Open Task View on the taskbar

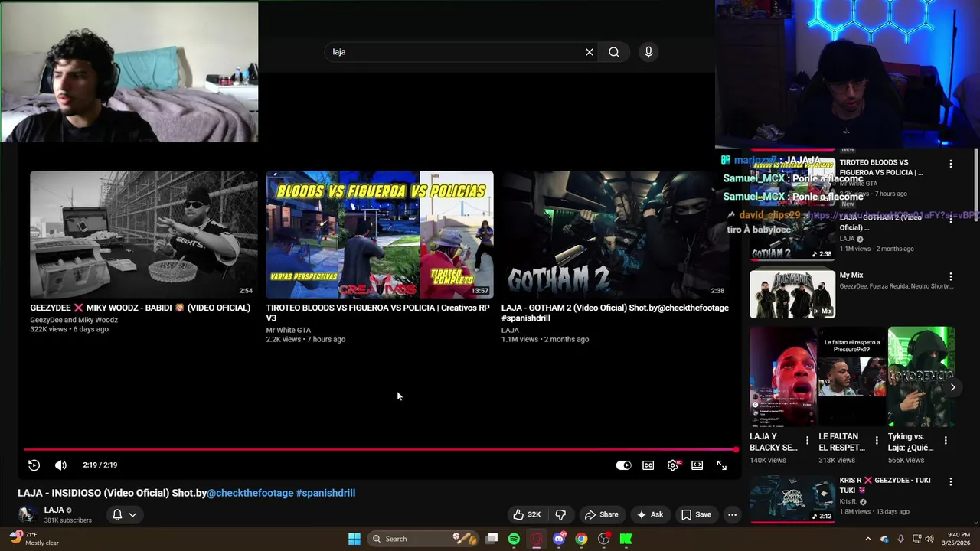(492, 539)
